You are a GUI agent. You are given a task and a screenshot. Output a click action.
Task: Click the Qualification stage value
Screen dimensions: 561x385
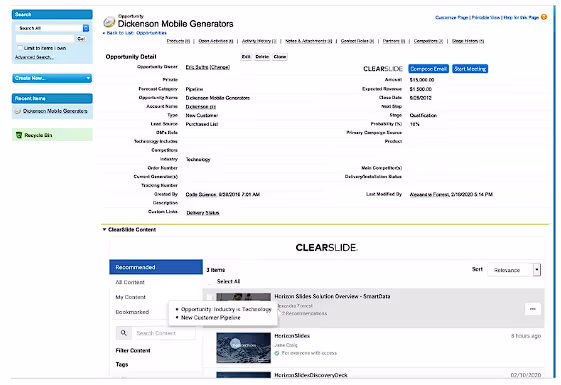tap(423, 115)
